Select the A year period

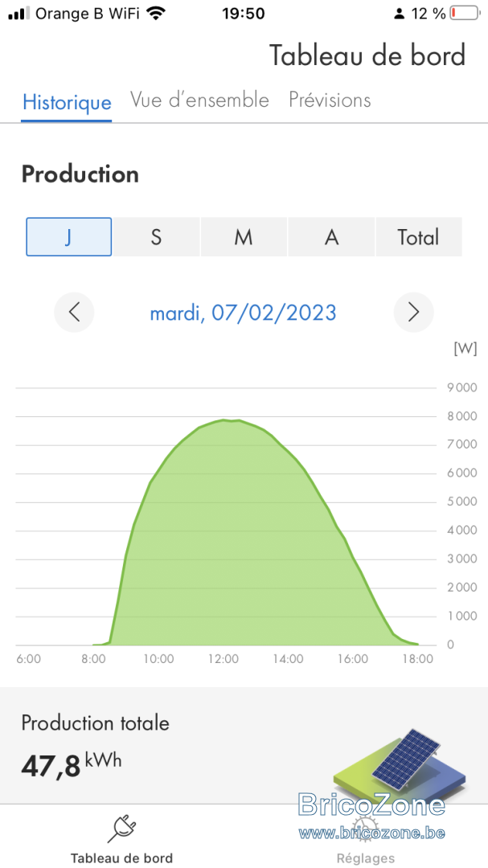pos(331,236)
